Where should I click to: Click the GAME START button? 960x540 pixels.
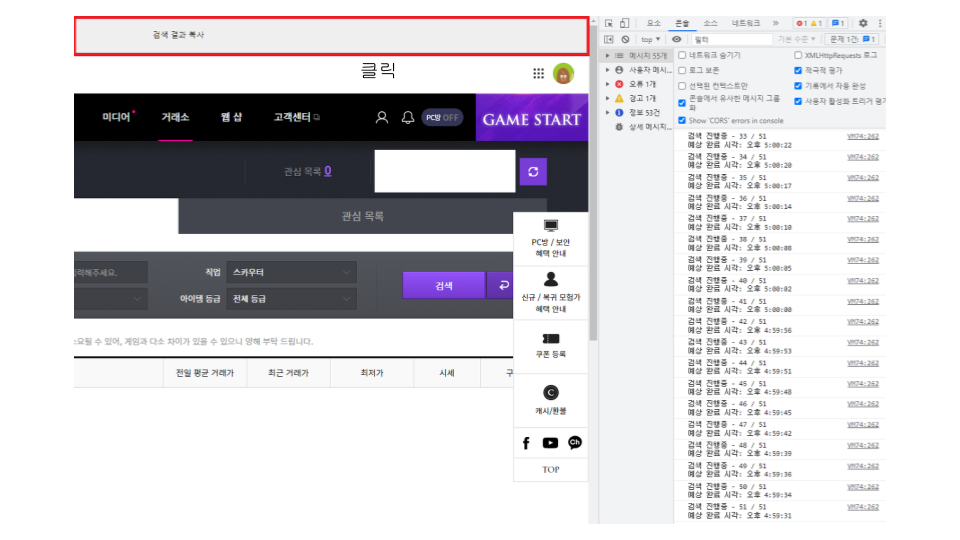point(532,118)
